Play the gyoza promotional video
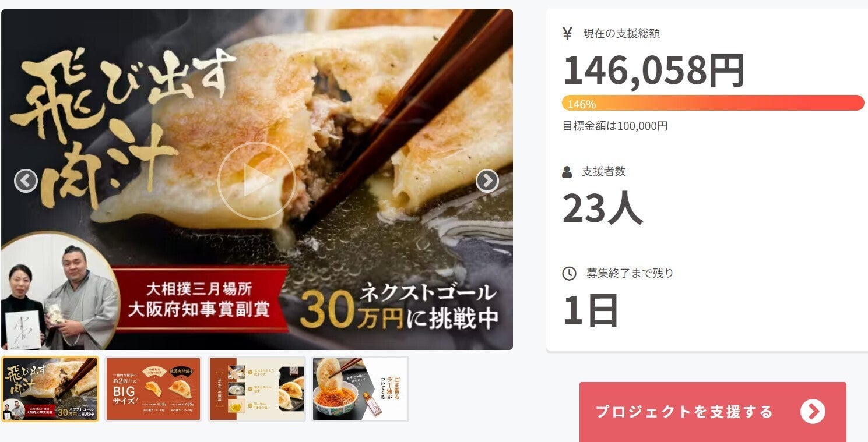Screen dimensions: 868x442 click(x=256, y=181)
